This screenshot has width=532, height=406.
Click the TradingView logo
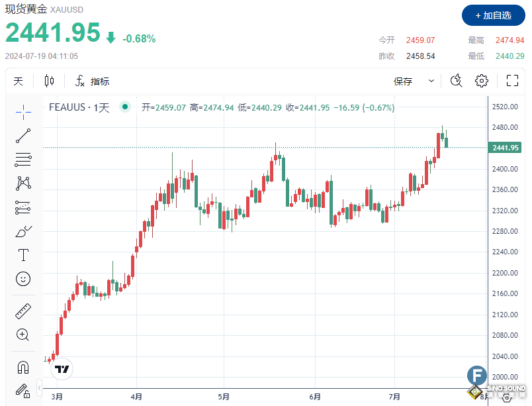coord(62,369)
